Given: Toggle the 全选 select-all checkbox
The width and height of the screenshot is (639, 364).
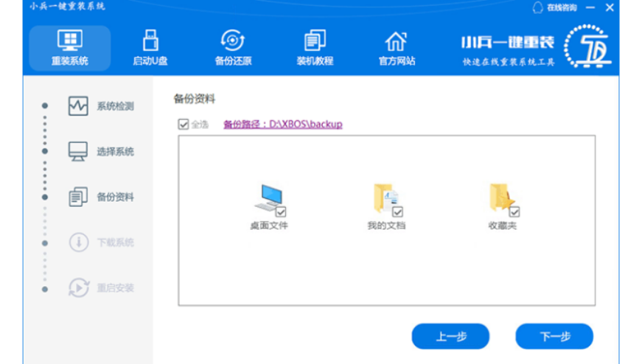Looking at the screenshot, I should click(184, 125).
